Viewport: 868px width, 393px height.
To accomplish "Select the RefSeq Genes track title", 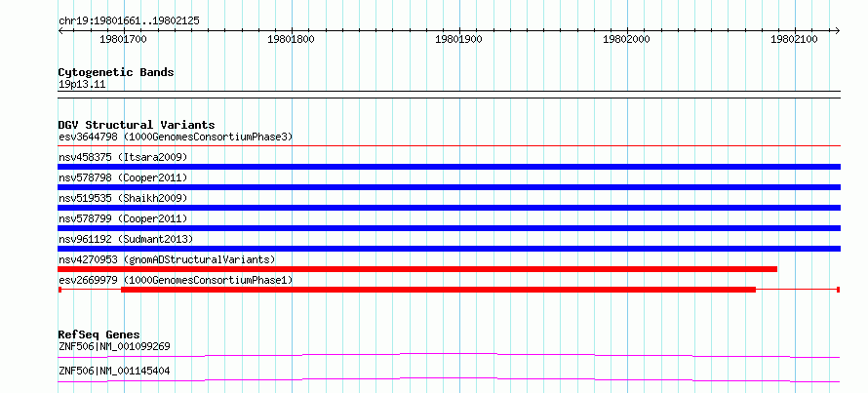I will (99, 334).
